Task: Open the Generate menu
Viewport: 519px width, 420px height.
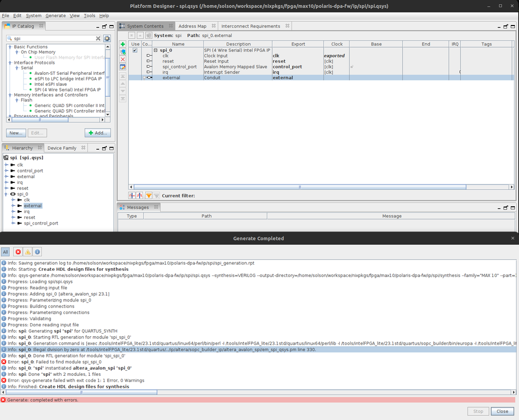Action: [x=55, y=16]
